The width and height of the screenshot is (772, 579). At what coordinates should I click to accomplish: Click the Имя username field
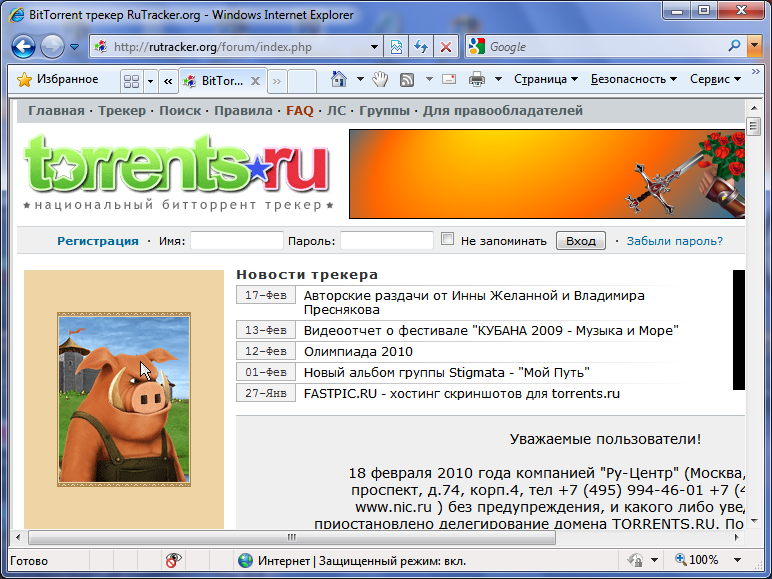click(237, 241)
